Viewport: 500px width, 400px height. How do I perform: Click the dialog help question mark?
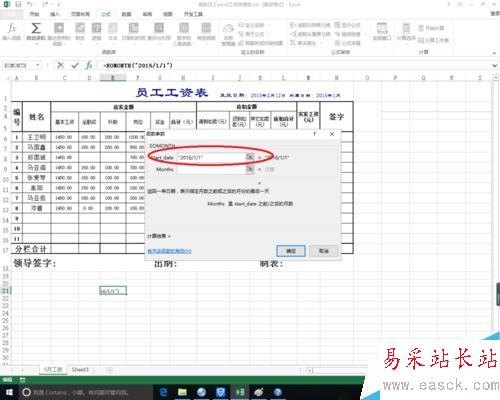(314, 134)
